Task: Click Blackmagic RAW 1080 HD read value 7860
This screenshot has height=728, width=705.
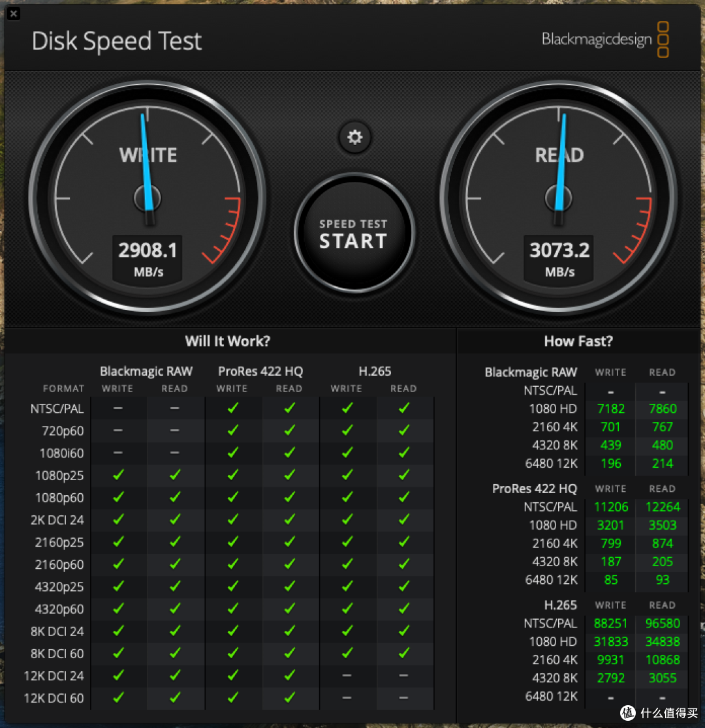Action: (x=663, y=408)
